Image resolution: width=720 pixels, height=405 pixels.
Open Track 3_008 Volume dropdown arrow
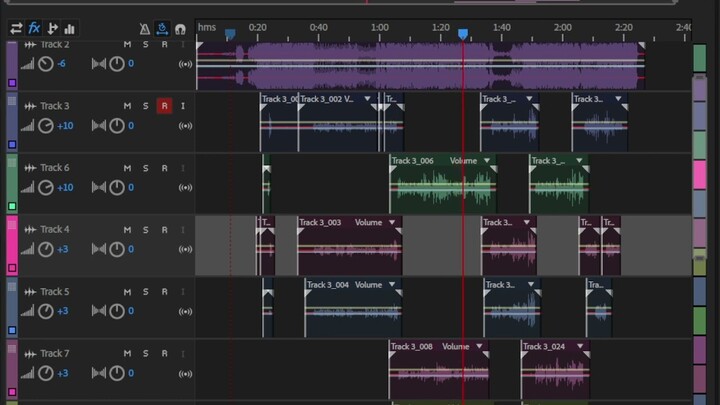click(479, 346)
